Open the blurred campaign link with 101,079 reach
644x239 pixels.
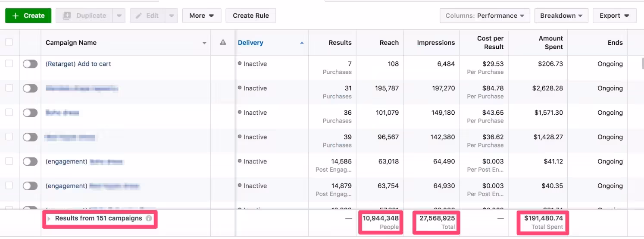pyautogui.click(x=63, y=113)
